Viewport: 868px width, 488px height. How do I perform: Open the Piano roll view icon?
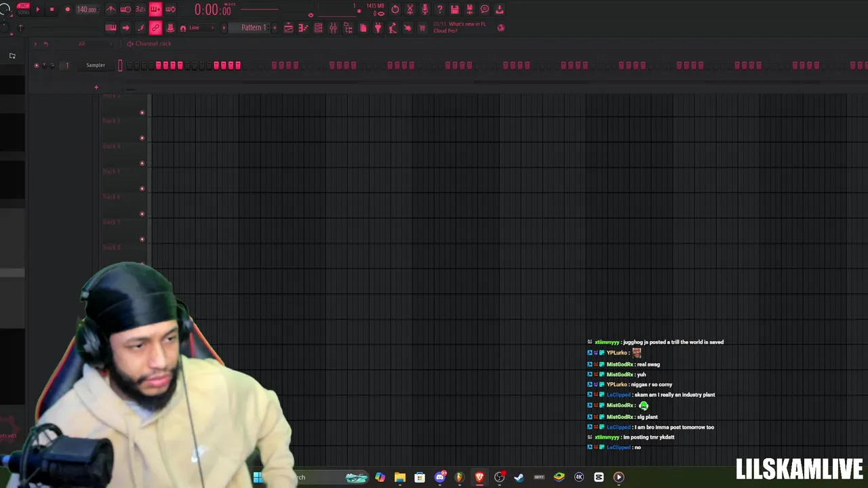point(303,28)
